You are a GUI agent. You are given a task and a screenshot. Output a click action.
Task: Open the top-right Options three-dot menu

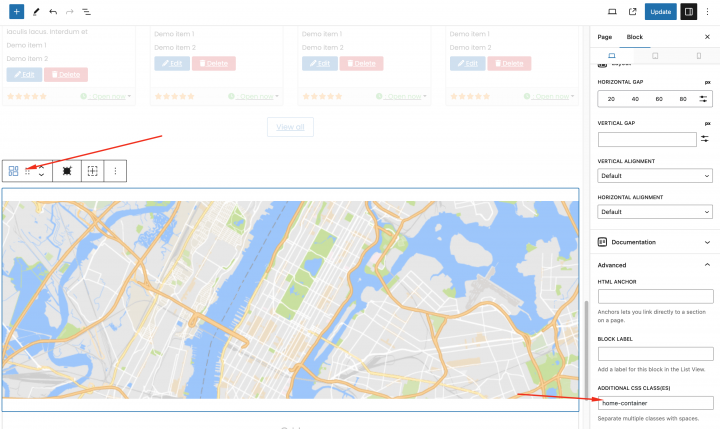708,12
